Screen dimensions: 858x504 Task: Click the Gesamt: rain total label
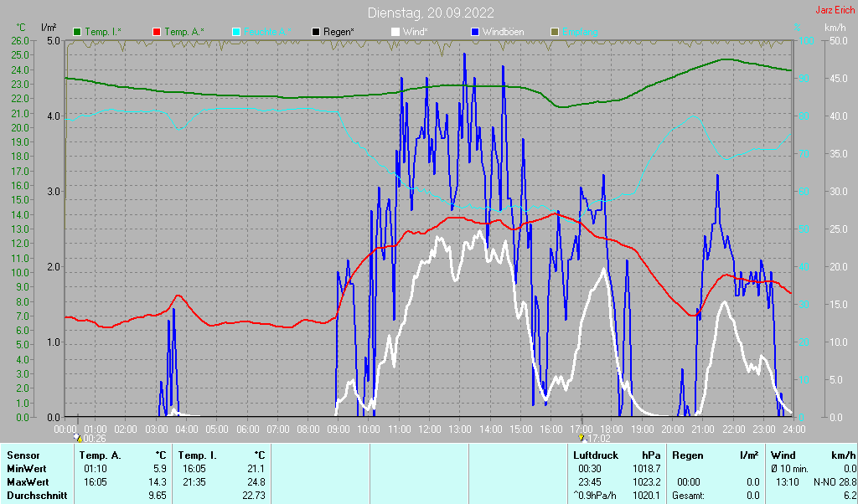689,496
